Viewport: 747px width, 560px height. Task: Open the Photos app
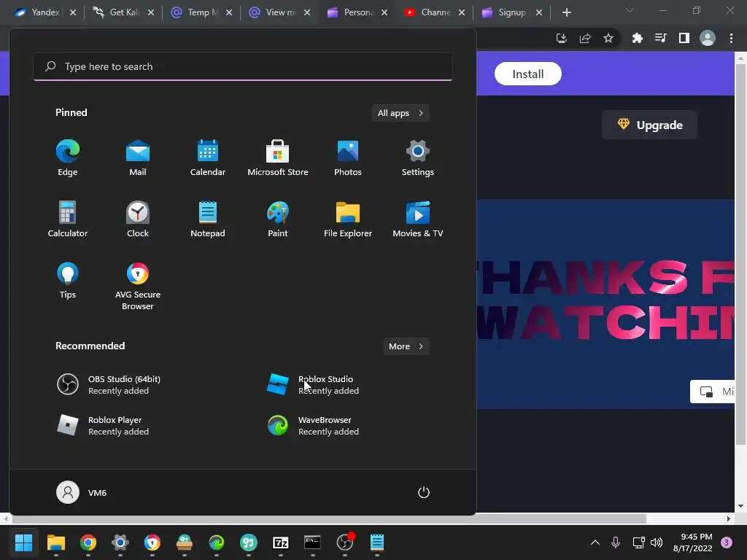click(x=348, y=157)
